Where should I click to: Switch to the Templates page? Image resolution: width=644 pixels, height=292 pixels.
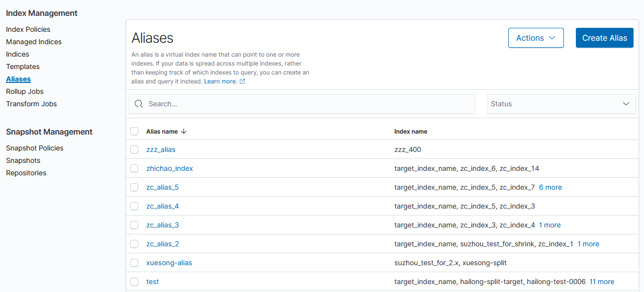pyautogui.click(x=23, y=66)
